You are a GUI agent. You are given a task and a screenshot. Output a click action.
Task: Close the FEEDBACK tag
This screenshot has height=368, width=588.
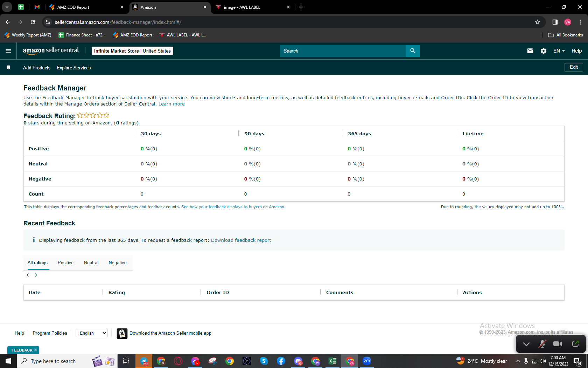[35, 350]
